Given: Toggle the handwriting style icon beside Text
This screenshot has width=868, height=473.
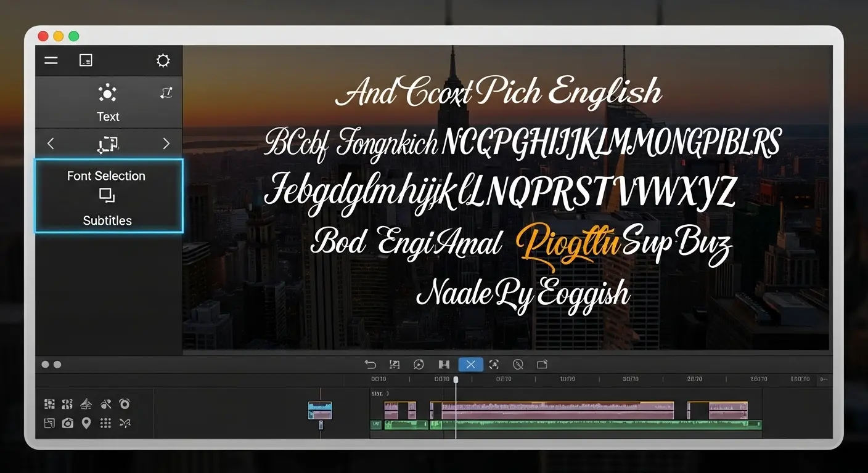Looking at the screenshot, I should 165,94.
